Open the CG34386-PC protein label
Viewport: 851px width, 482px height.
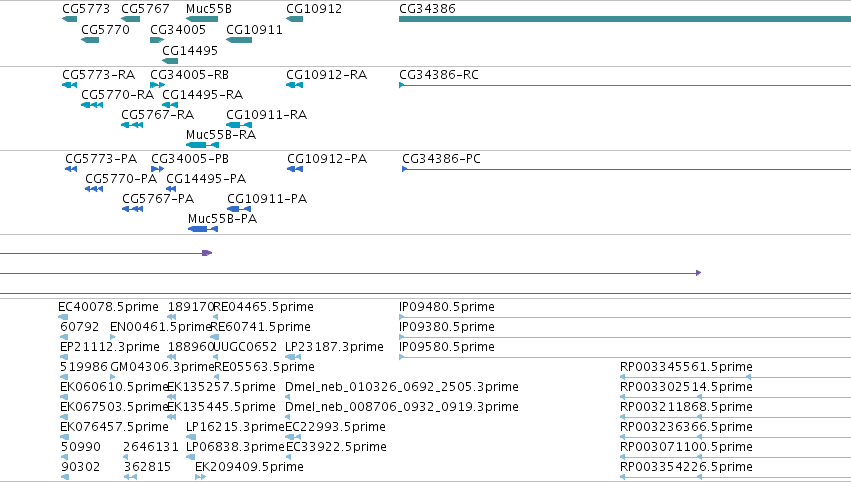[441, 159]
